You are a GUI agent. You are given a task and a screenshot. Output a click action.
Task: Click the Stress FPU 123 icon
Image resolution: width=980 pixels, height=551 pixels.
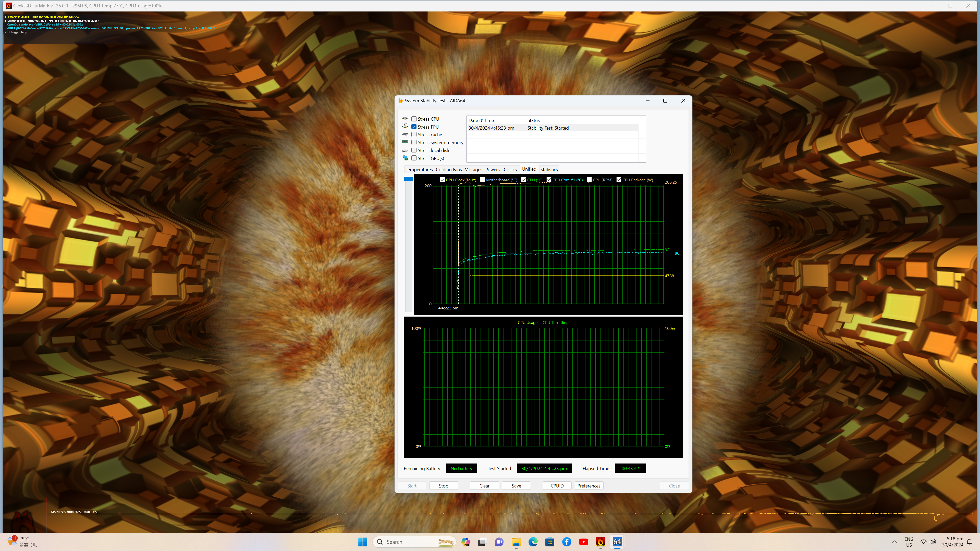click(405, 126)
